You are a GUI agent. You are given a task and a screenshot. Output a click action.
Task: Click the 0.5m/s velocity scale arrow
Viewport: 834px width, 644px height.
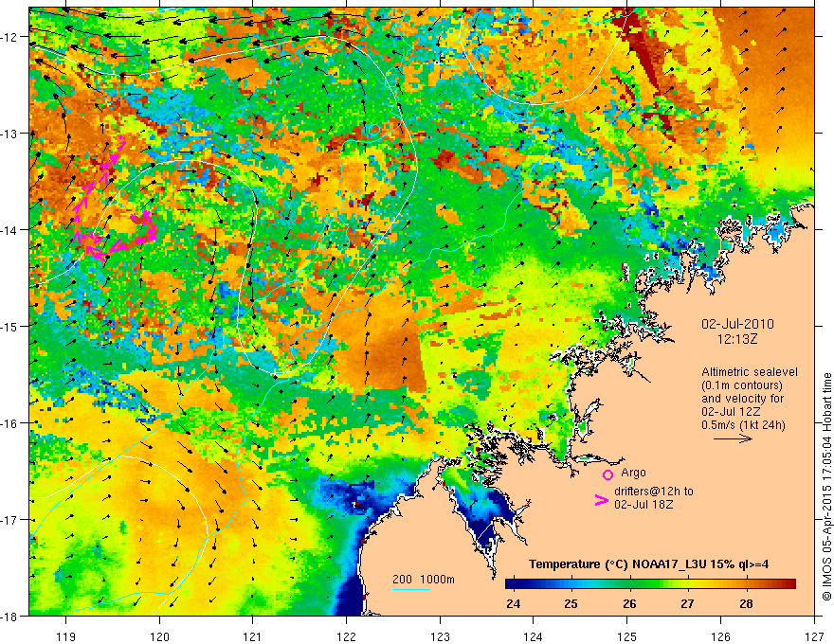click(733, 438)
